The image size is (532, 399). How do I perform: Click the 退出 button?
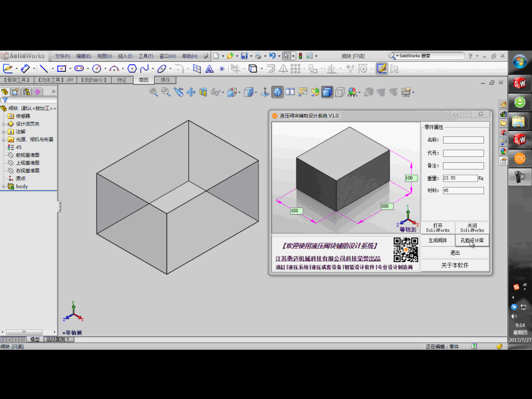pyautogui.click(x=455, y=253)
